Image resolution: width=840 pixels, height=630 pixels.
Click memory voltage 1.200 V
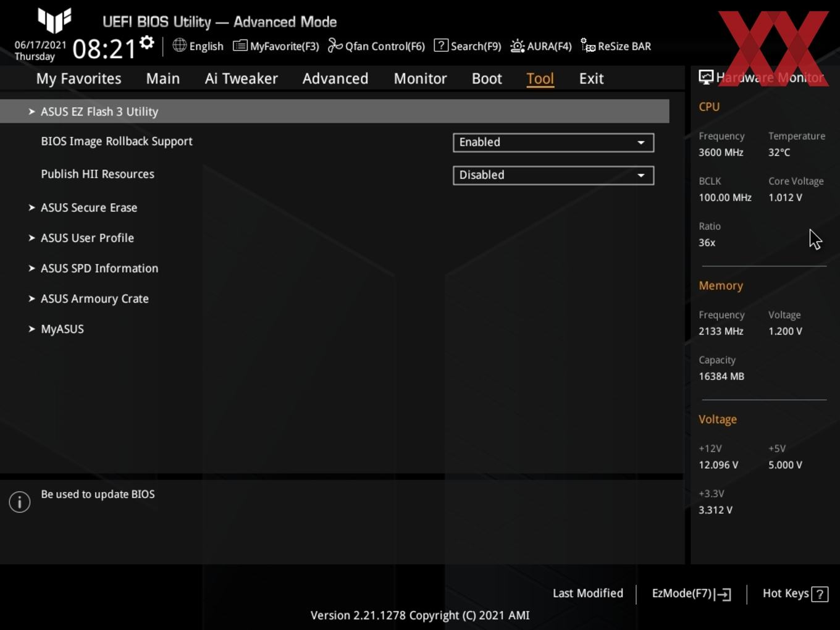pyautogui.click(x=785, y=331)
